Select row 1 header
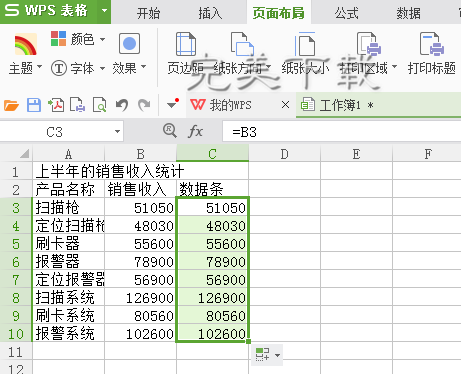This screenshot has height=374, width=461. point(16,172)
